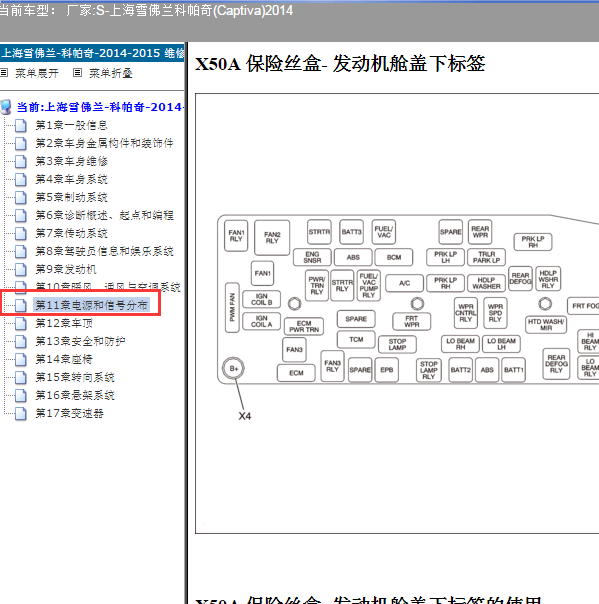Click the TRLR PARK LP fuse in diagram

[486, 257]
